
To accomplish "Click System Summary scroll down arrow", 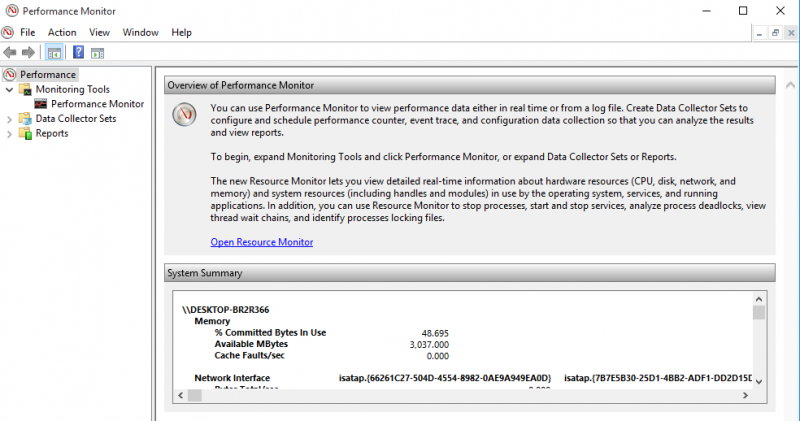I will click(x=759, y=382).
